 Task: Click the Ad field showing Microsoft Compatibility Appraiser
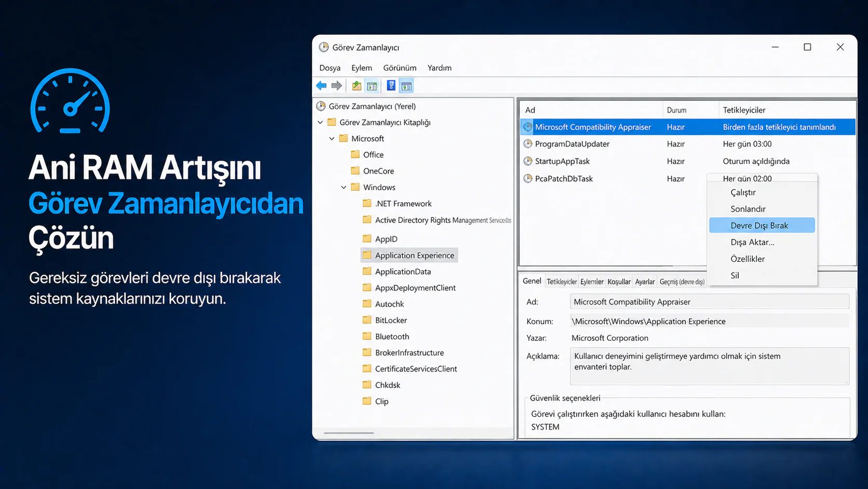(709, 301)
